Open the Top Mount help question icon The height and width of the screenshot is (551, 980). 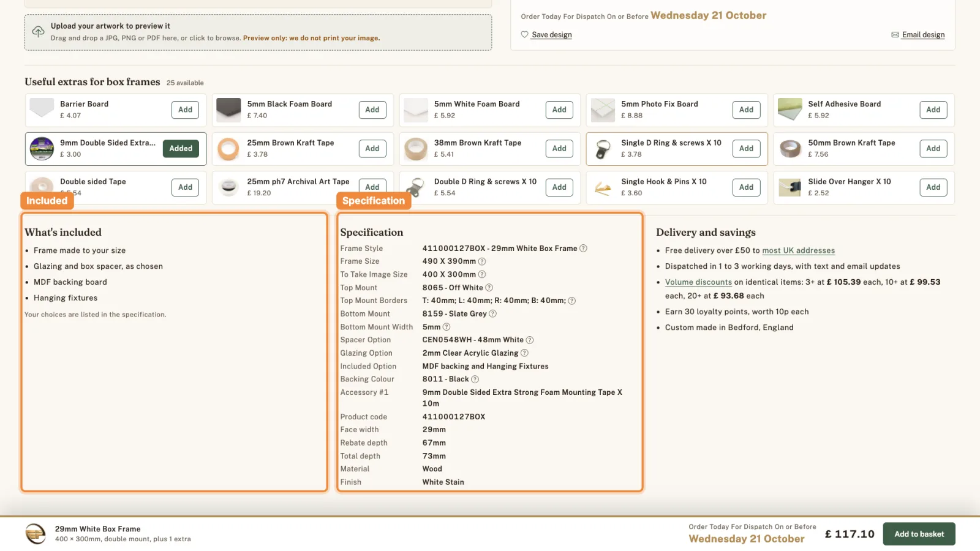pyautogui.click(x=489, y=288)
